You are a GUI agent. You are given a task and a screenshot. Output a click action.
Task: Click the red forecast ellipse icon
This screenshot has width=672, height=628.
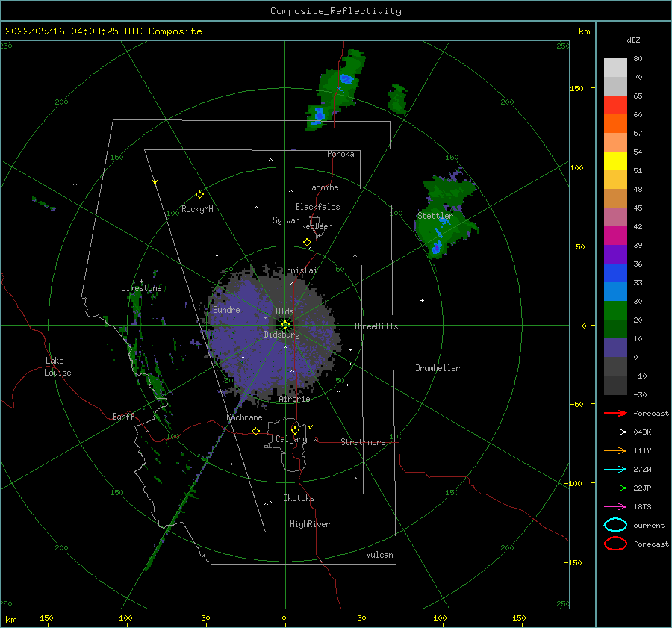coord(615,544)
